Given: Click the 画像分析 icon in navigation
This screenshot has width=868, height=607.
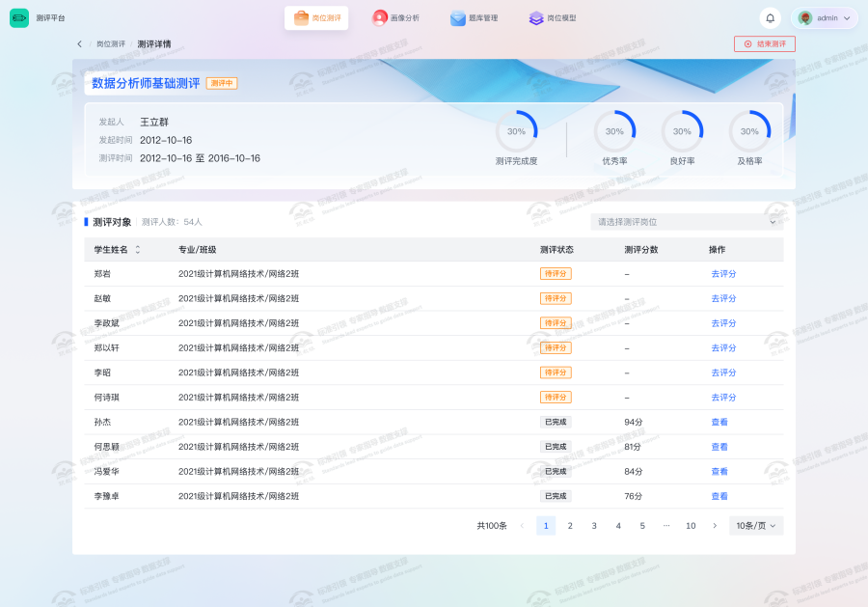Looking at the screenshot, I should click(380, 18).
